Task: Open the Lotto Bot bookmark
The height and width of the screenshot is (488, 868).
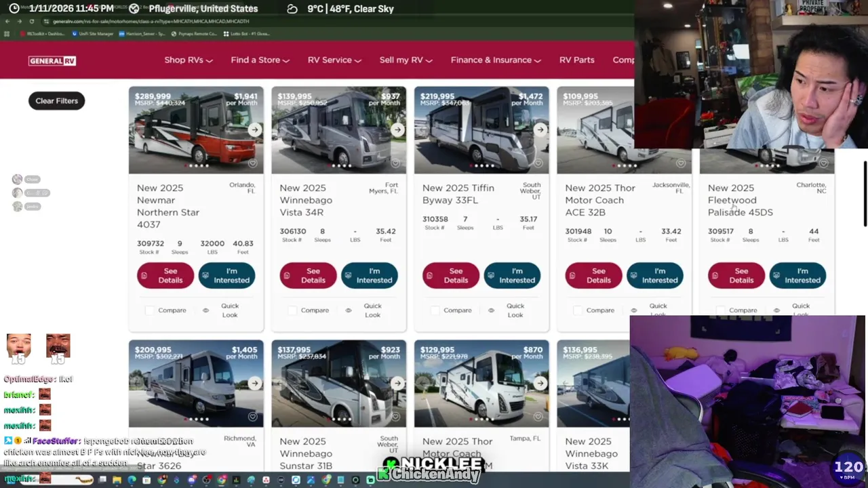Action: pos(246,33)
